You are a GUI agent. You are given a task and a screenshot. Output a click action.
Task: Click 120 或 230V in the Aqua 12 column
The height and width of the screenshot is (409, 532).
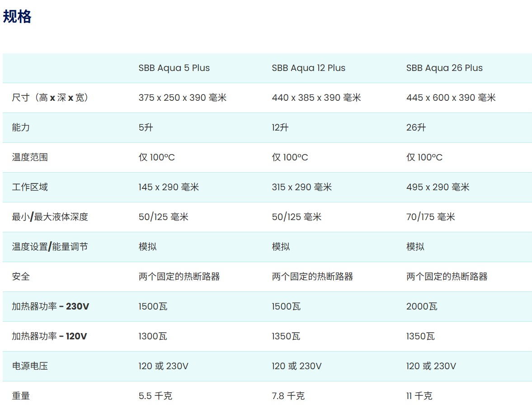pos(297,366)
